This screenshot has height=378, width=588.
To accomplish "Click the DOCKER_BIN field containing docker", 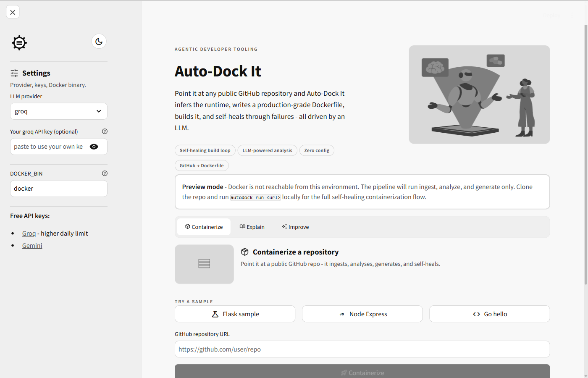I will 59,189.
